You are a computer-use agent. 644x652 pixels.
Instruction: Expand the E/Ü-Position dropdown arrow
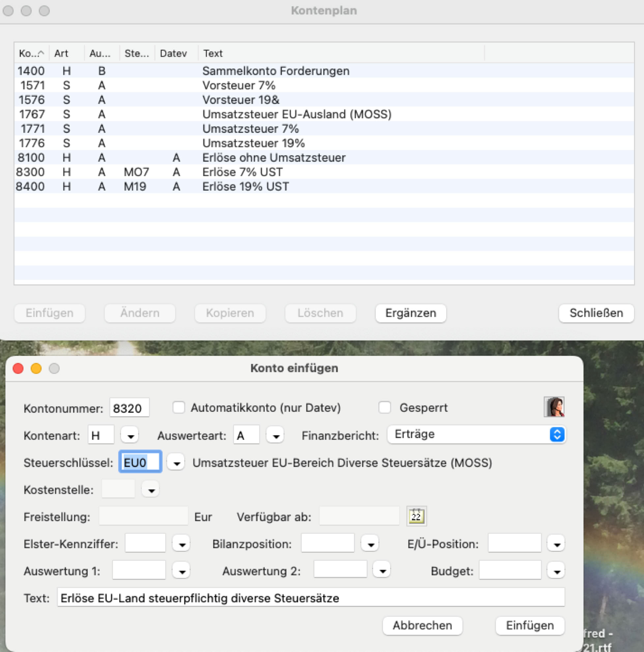click(x=556, y=544)
